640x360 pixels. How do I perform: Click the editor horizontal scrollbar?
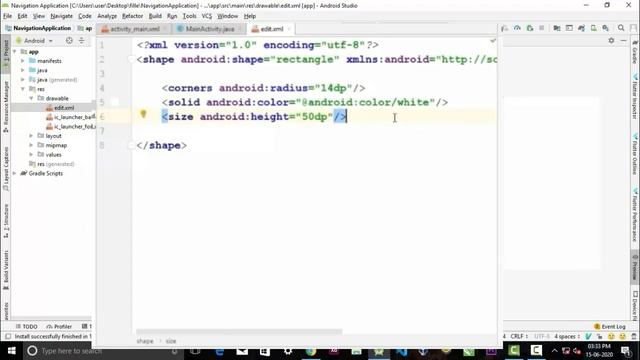click(239, 331)
